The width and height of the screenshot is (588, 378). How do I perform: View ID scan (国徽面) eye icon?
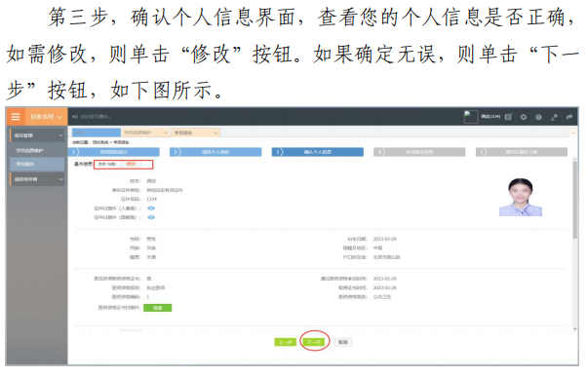151,217
